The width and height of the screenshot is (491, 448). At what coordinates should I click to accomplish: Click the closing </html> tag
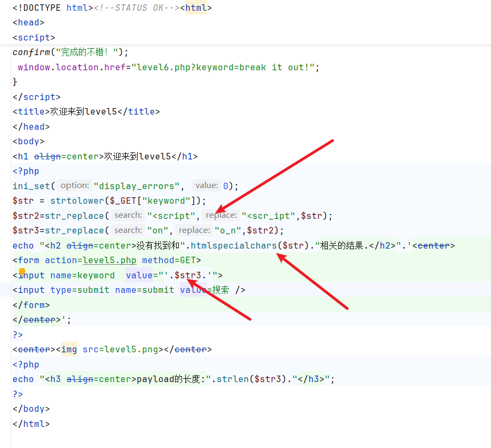(x=31, y=424)
